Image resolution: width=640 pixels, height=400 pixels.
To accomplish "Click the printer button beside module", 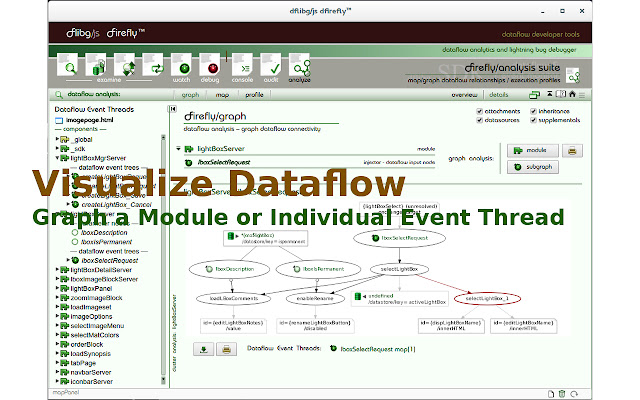I will pyautogui.click(x=572, y=151).
